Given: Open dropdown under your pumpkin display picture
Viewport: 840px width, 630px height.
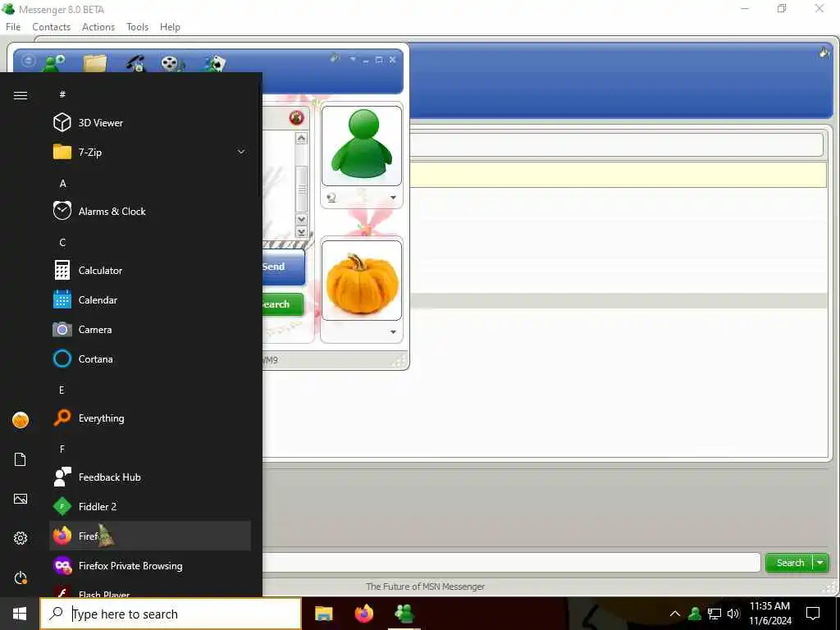Looking at the screenshot, I should (393, 331).
